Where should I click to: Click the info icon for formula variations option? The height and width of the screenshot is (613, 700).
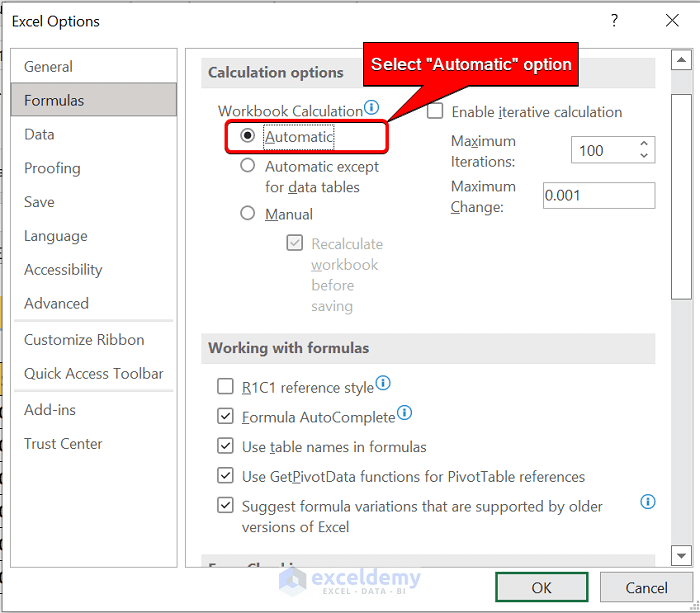click(647, 502)
